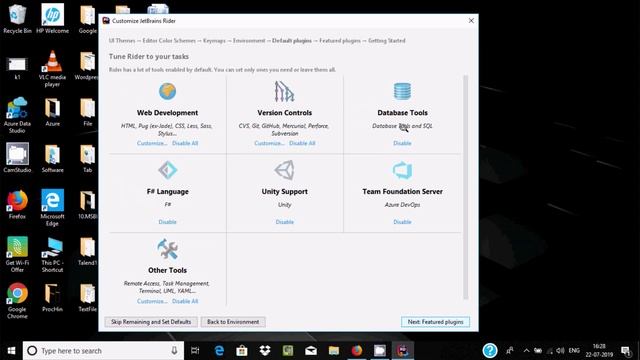Click the microphone icon in search box
640x360 pixels.
pyautogui.click(x=174, y=351)
